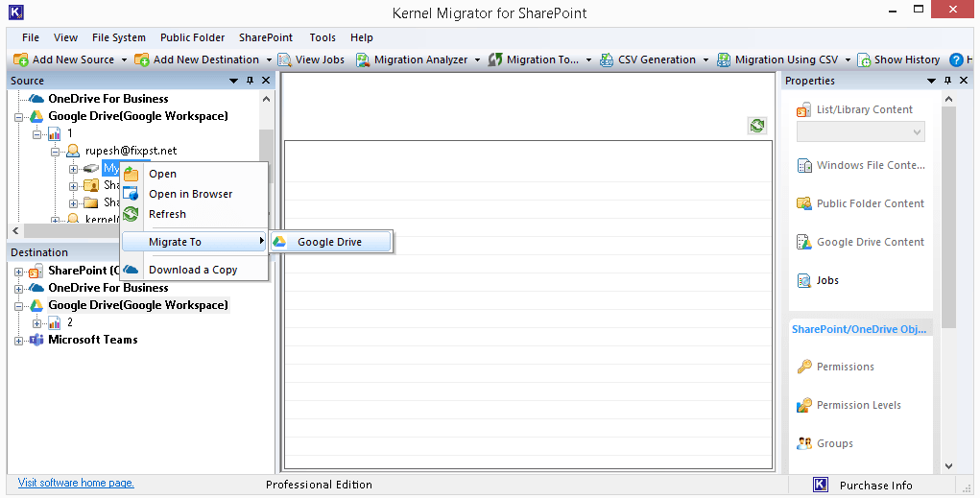Open the Tools menu
980x498 pixels.
click(323, 37)
